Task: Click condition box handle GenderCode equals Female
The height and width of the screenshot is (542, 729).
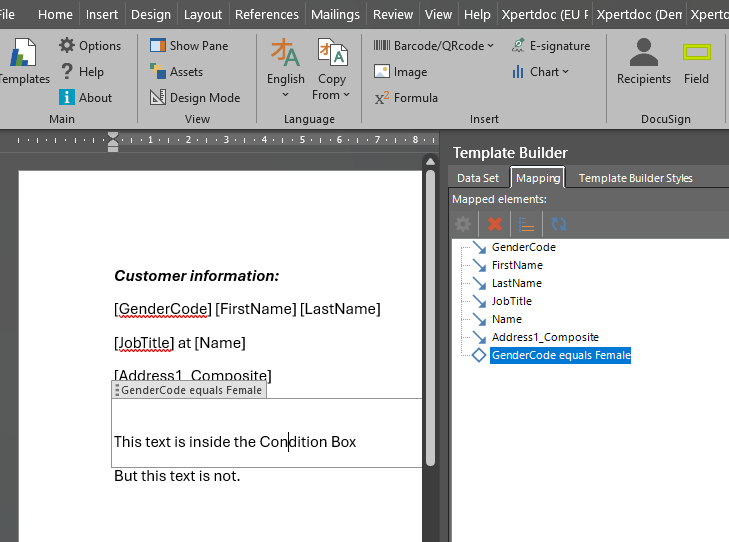Action: (x=189, y=390)
